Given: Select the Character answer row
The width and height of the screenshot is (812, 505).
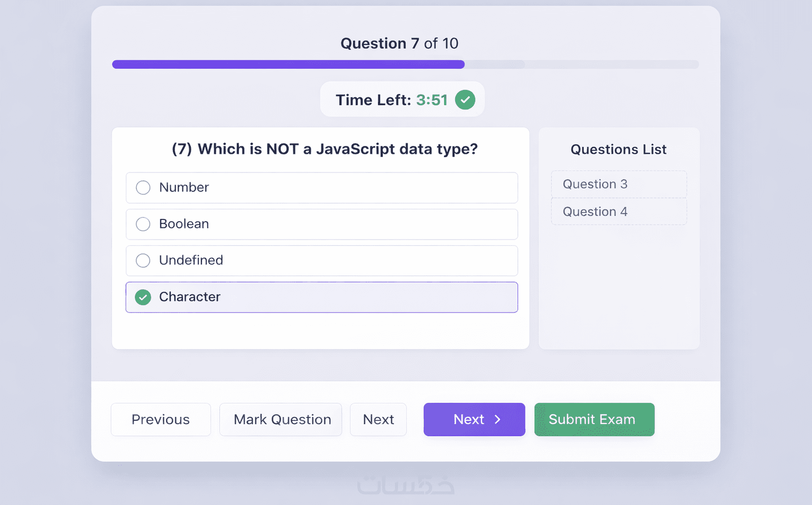Looking at the screenshot, I should pos(321,297).
